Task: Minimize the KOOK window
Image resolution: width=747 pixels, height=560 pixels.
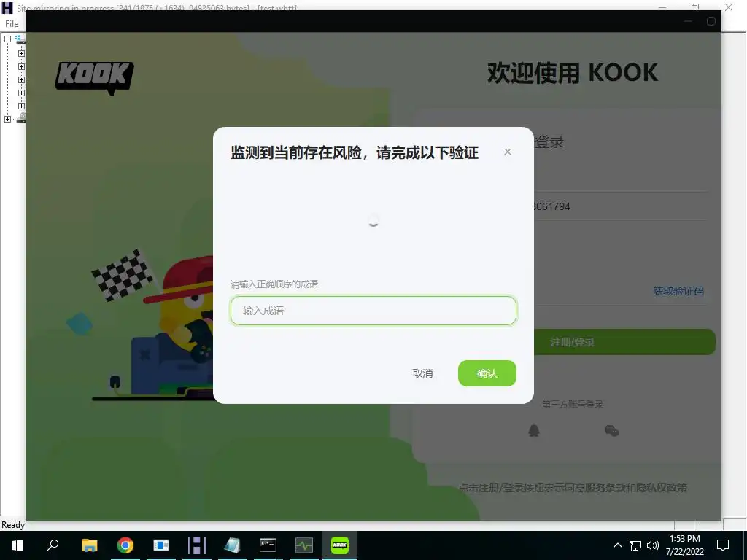Action: click(x=688, y=21)
